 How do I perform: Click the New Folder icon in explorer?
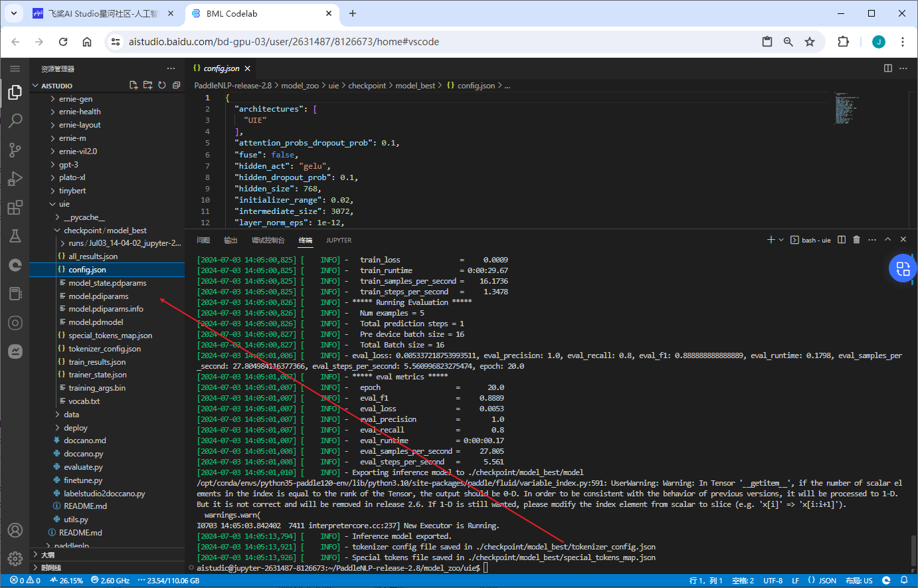(x=147, y=86)
